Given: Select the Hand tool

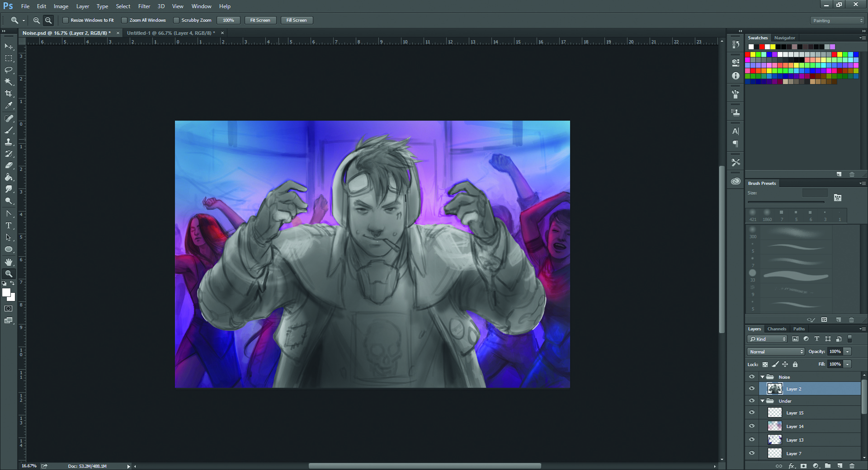Looking at the screenshot, I should (9, 262).
